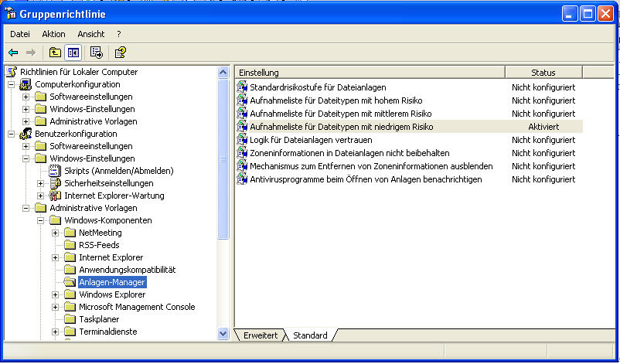620x364 pixels.
Task: Click the RSS-Feeds folder icon
Action: click(70, 245)
